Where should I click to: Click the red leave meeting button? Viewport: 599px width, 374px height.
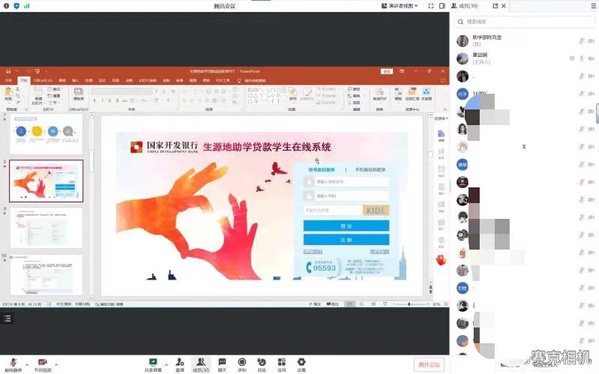(x=429, y=364)
